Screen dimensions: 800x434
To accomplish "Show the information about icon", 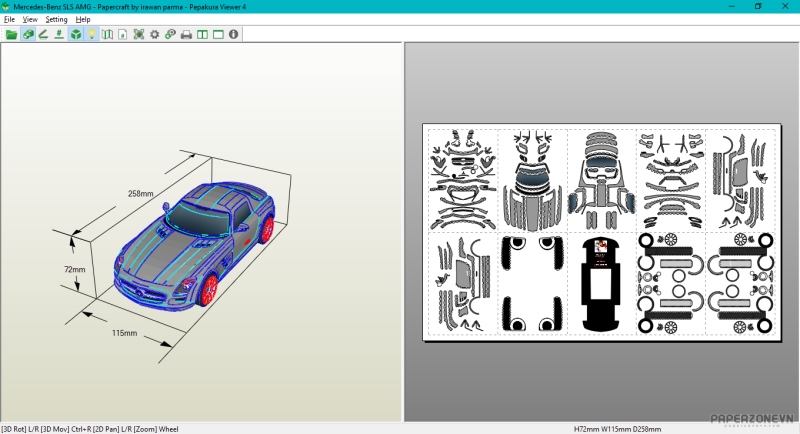I will (234, 34).
